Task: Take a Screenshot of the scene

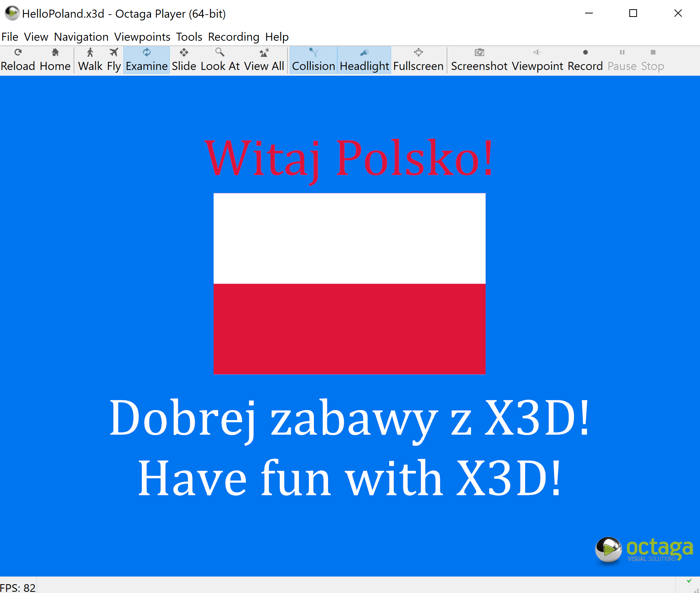Action: (x=479, y=60)
